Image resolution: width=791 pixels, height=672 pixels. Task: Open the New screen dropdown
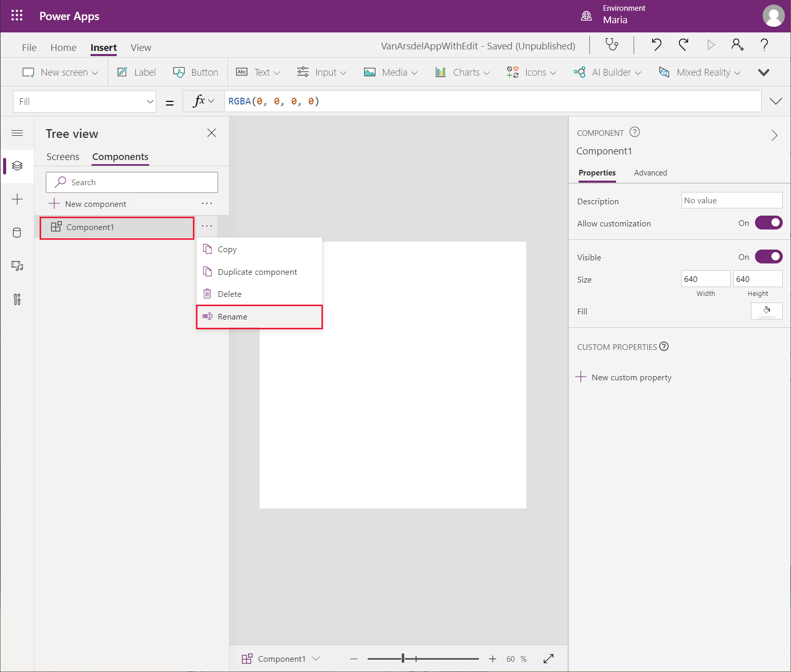click(x=60, y=72)
